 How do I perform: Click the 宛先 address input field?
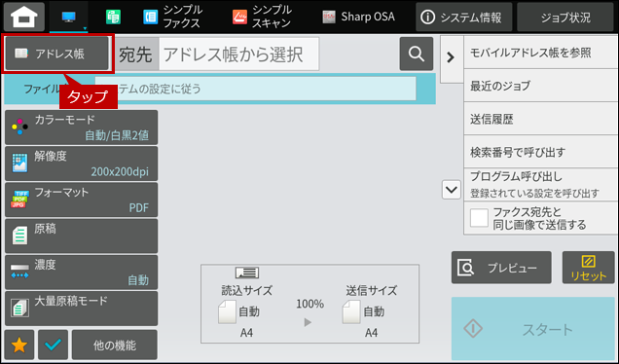tap(238, 55)
